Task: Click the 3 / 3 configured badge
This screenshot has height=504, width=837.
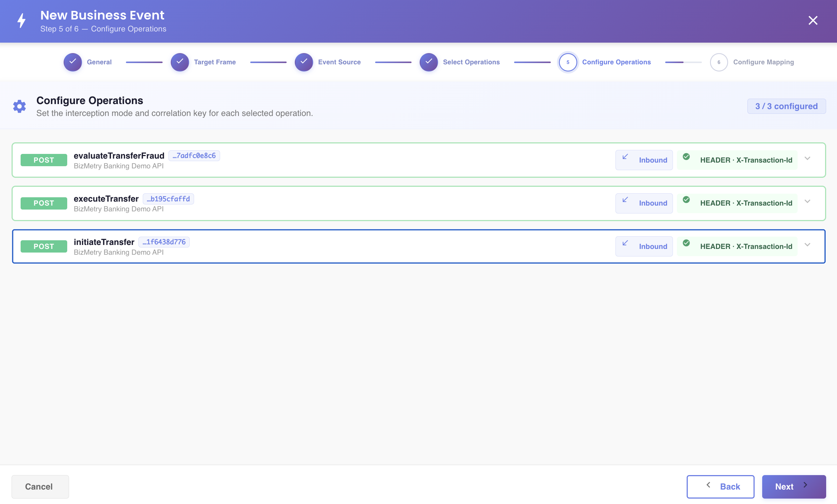Action: (x=786, y=106)
